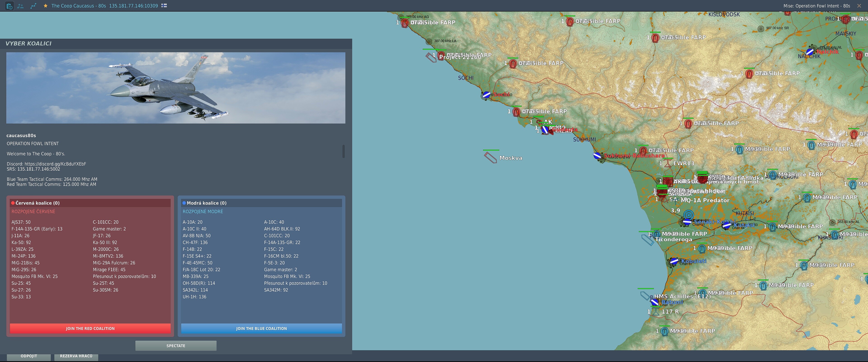Viewport: 868px width, 362px height.
Task: Toggle the favorite server star icon
Action: [x=45, y=6]
